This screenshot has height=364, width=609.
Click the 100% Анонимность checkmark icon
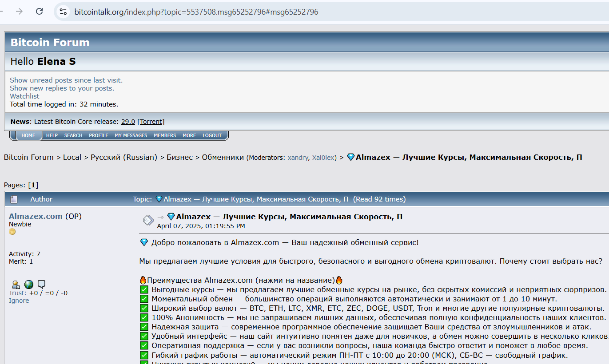(x=144, y=317)
